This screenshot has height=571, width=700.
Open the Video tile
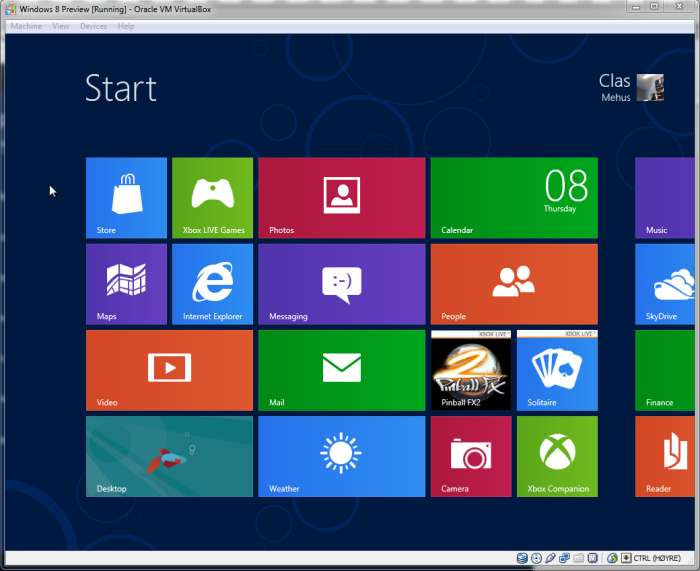(x=170, y=370)
